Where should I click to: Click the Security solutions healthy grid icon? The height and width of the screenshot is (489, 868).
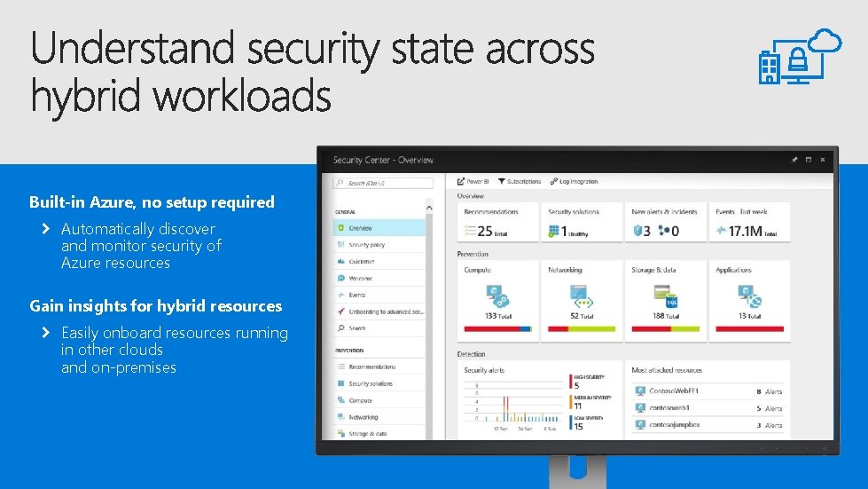point(553,231)
